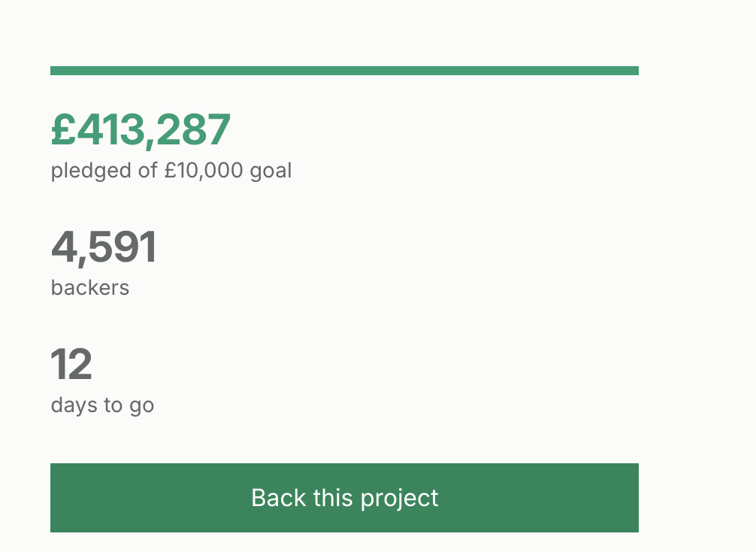Select the backers label
The image size is (756, 552).
90,287
